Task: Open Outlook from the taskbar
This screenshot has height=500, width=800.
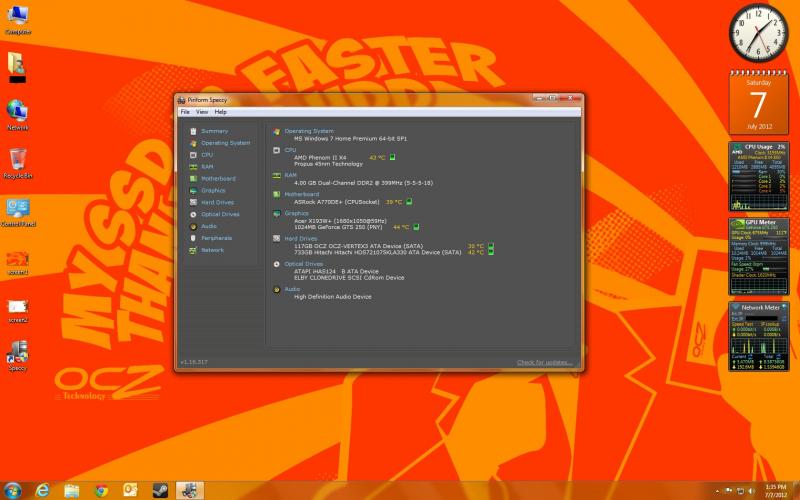Action: click(x=131, y=491)
